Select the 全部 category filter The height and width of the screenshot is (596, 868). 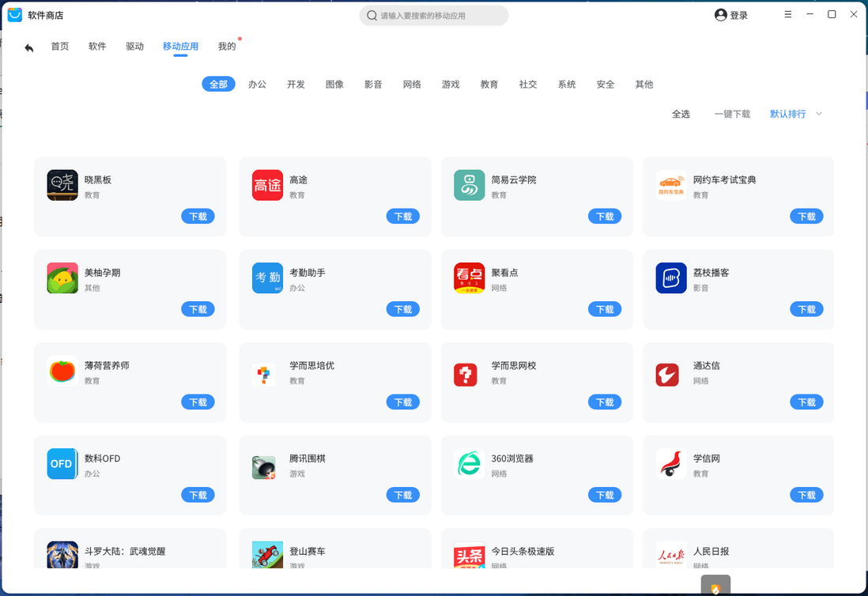tap(218, 84)
